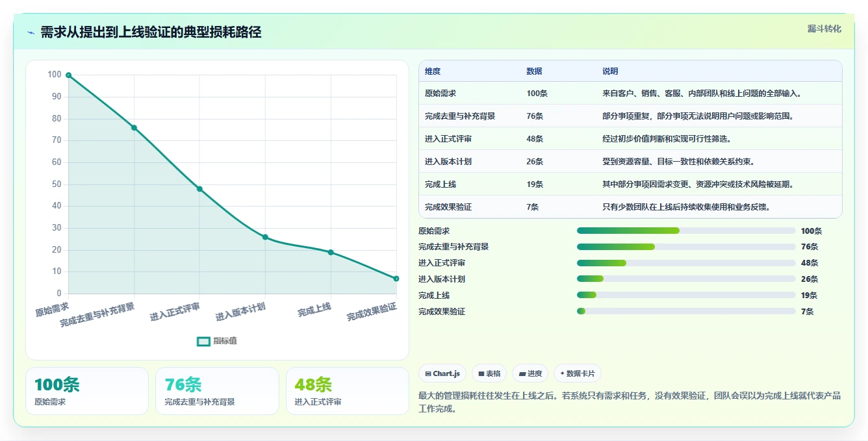Click the 19条 value in table

click(535, 184)
